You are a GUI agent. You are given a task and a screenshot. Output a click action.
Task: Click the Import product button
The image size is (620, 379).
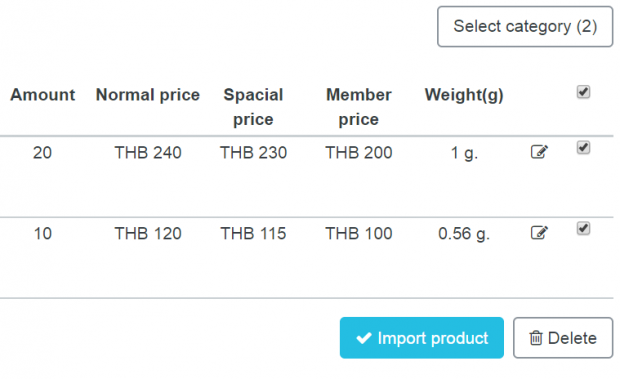[422, 338]
